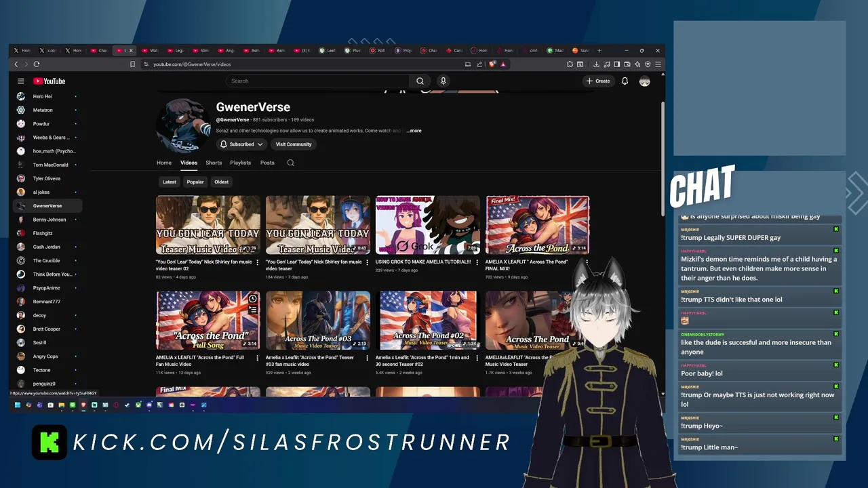Viewport: 868px width, 488px height.
Task: Open options for Across the Pond Full Fan Music video
Action: point(258,358)
